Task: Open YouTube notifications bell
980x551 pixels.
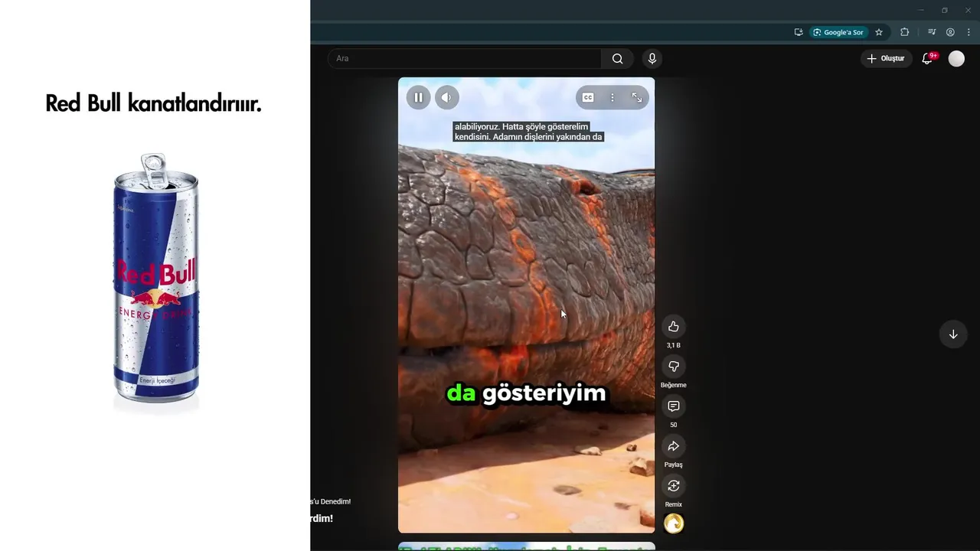Action: point(927,58)
